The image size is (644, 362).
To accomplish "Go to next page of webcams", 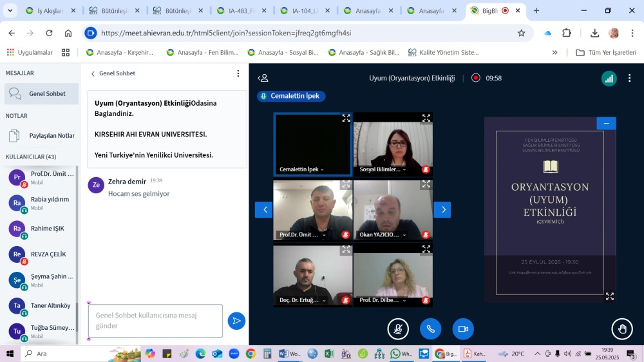I will [442, 209].
